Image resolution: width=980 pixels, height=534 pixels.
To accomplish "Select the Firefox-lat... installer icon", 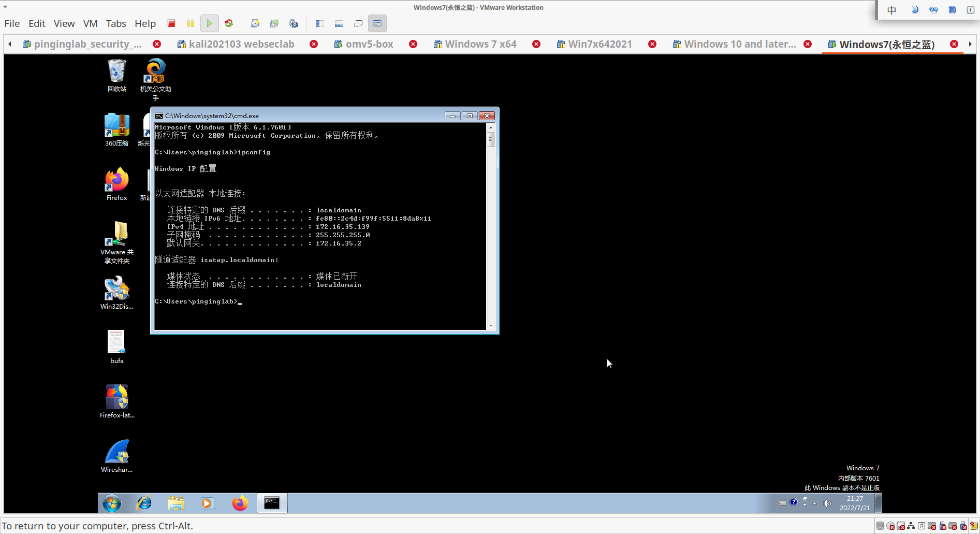I will 117,401.
